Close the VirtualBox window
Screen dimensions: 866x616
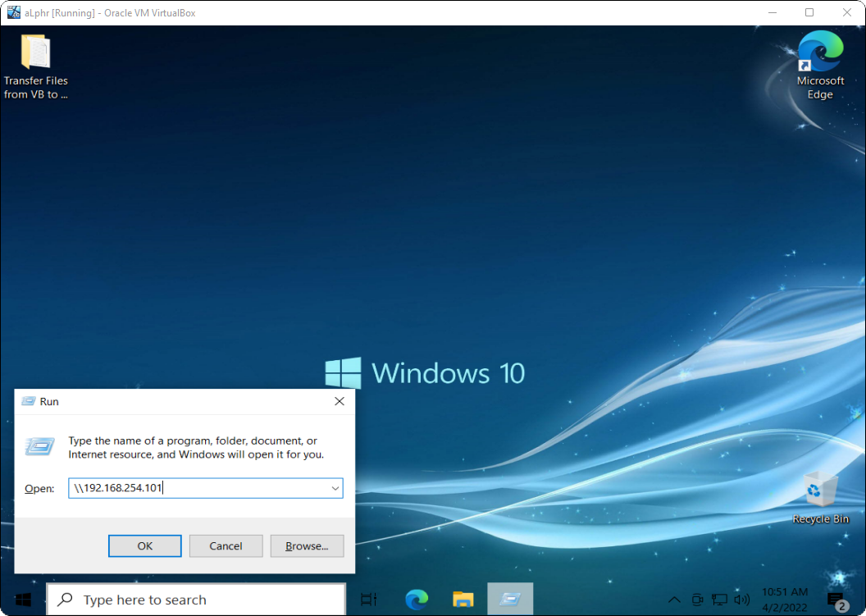[846, 12]
